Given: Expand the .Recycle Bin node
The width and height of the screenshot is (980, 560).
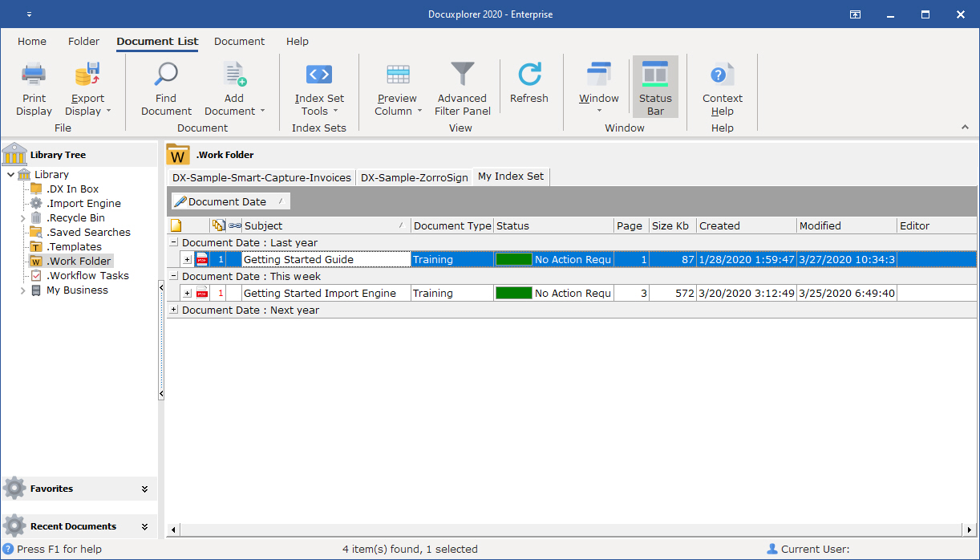Looking at the screenshot, I should click(23, 218).
